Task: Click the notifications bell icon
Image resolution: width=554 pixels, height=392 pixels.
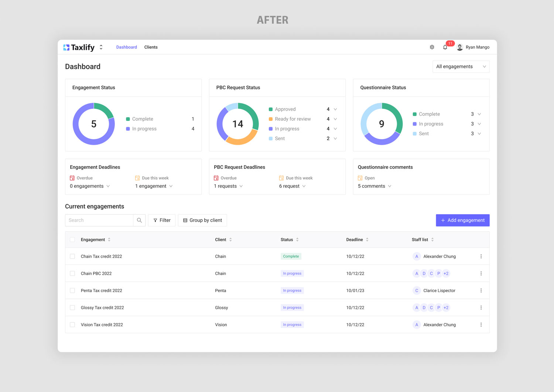Action: (445, 47)
